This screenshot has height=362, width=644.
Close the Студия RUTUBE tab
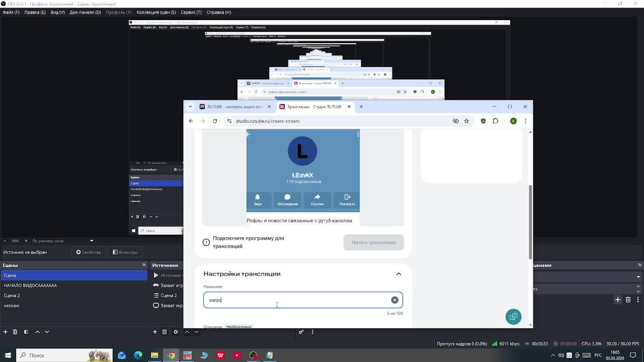(x=349, y=107)
